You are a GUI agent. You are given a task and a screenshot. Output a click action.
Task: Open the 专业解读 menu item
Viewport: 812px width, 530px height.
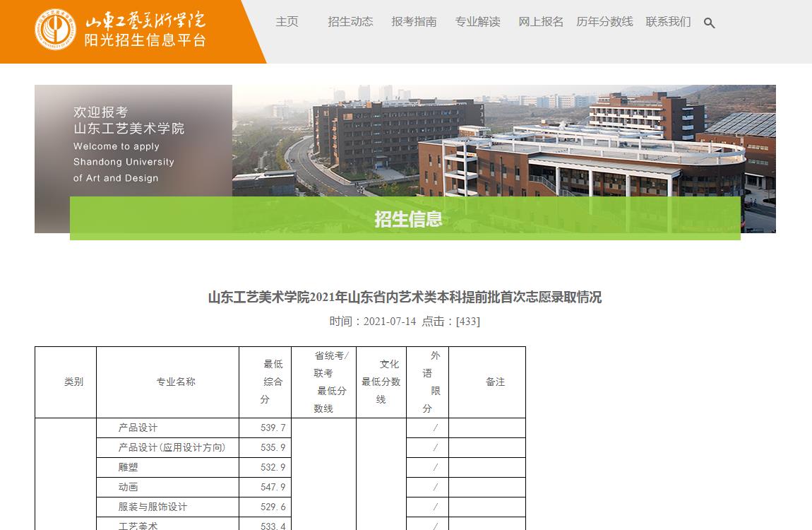tap(477, 22)
